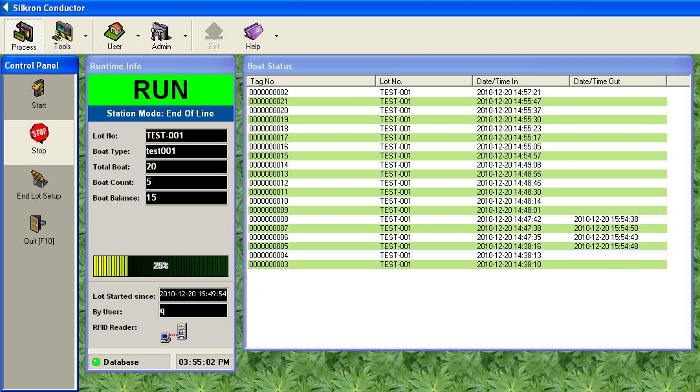Select row with tag 0000000011
The height and width of the screenshot is (392, 700).
tap(457, 192)
